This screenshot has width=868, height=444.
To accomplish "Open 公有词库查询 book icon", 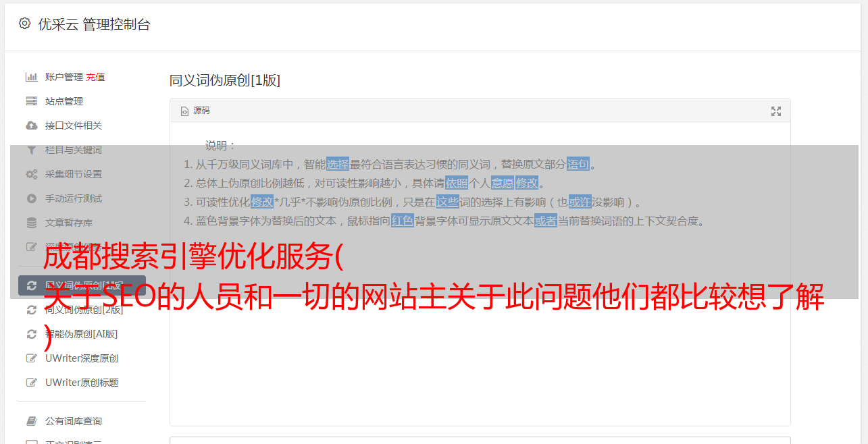I will [x=31, y=421].
